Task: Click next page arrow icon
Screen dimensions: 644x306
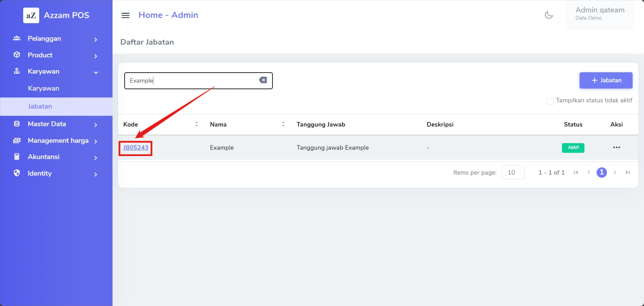Action: [615, 173]
